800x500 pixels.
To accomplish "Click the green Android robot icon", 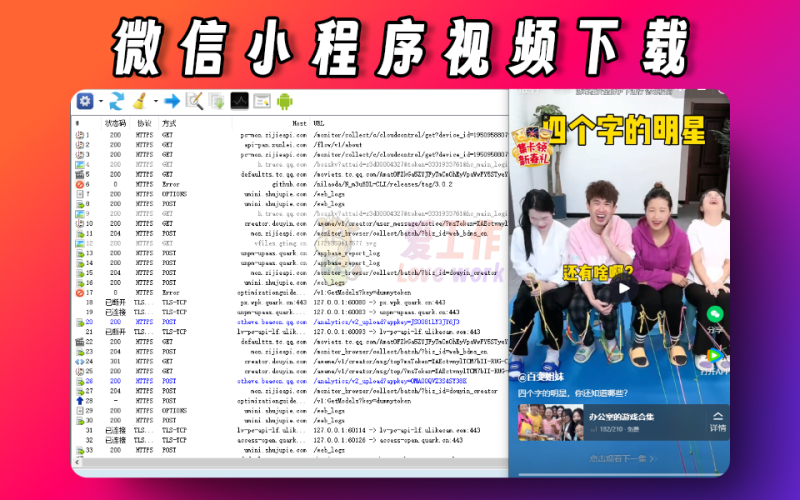I will click(x=285, y=101).
